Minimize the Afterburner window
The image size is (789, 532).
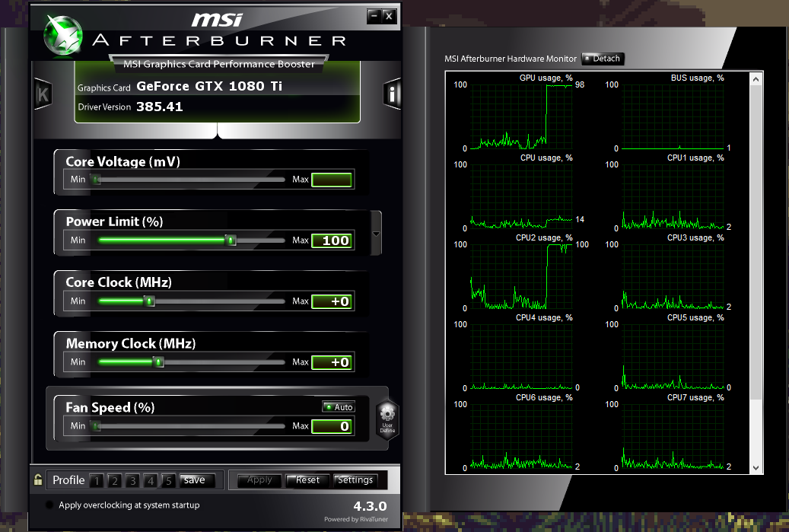374,16
